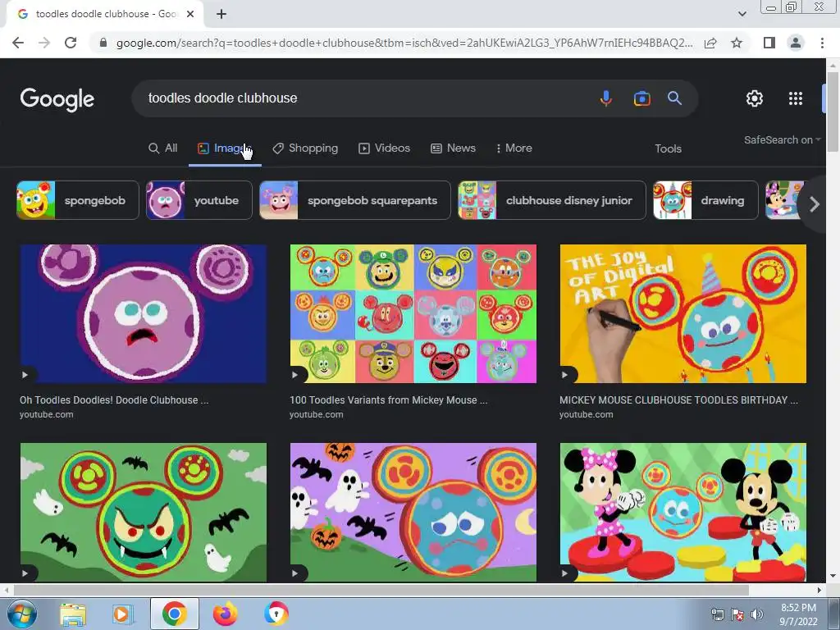Open the Google apps grid
This screenshot has height=630, width=840.
pos(796,98)
